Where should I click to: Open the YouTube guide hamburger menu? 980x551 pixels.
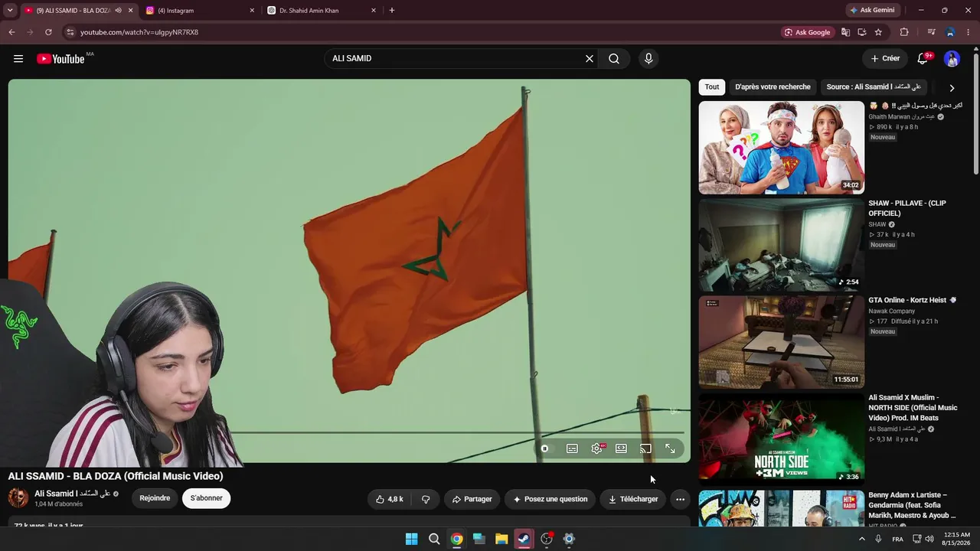[18, 59]
